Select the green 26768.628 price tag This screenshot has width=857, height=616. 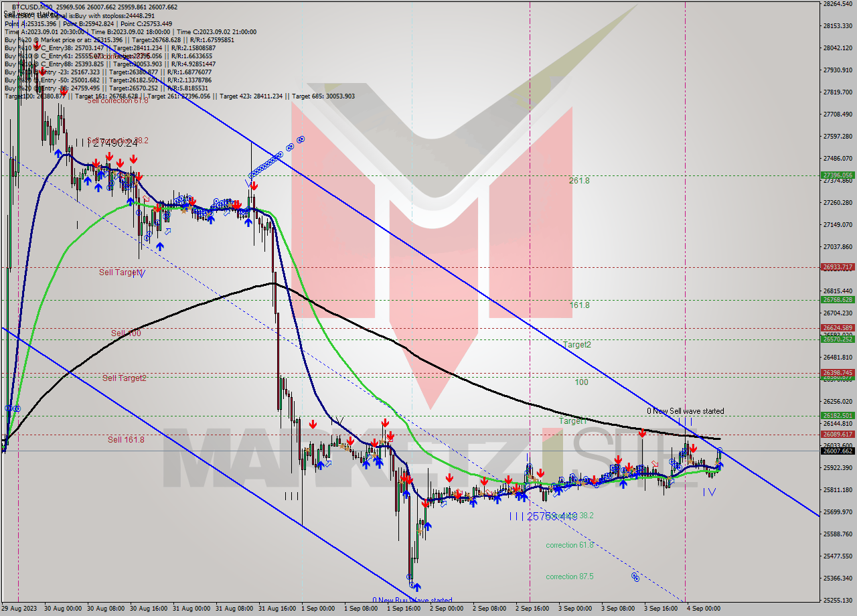coord(837,299)
